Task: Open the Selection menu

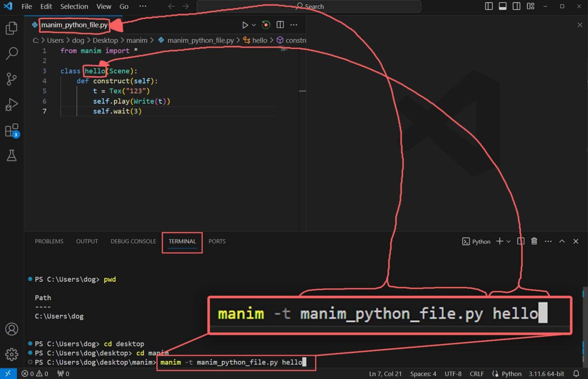Action: pos(74,7)
